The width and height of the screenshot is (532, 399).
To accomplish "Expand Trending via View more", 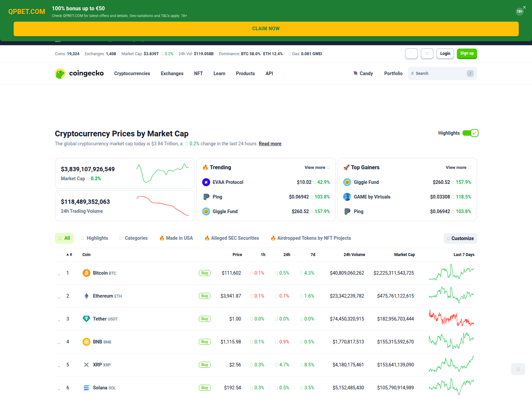I will [317, 168].
